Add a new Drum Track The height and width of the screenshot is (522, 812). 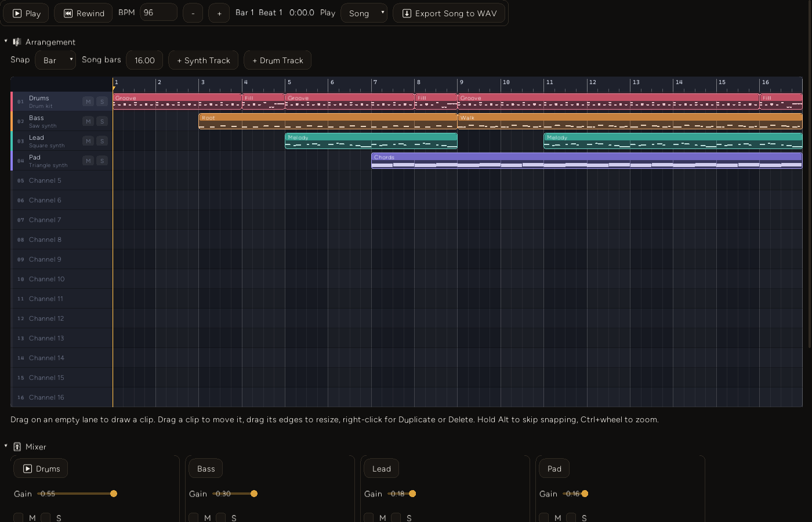(278, 60)
